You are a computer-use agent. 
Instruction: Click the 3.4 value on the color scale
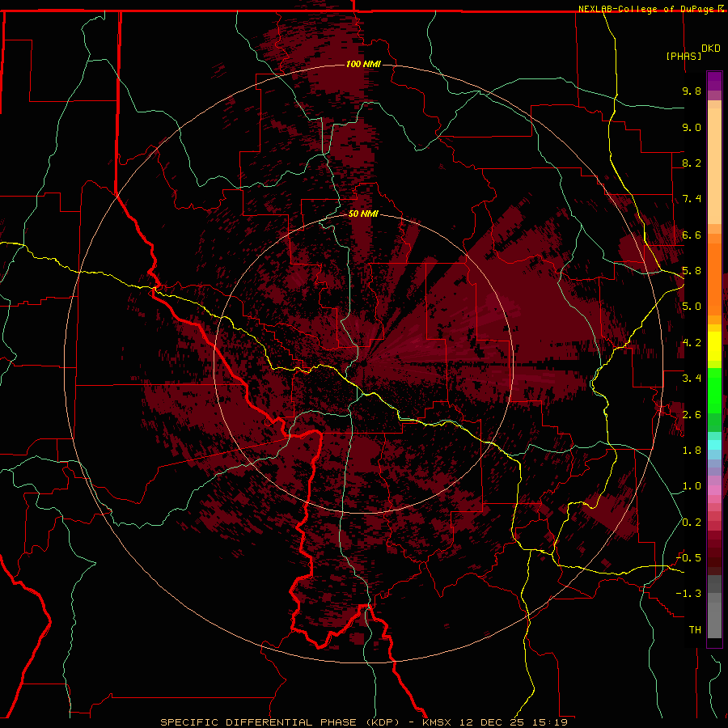pyautogui.click(x=692, y=378)
